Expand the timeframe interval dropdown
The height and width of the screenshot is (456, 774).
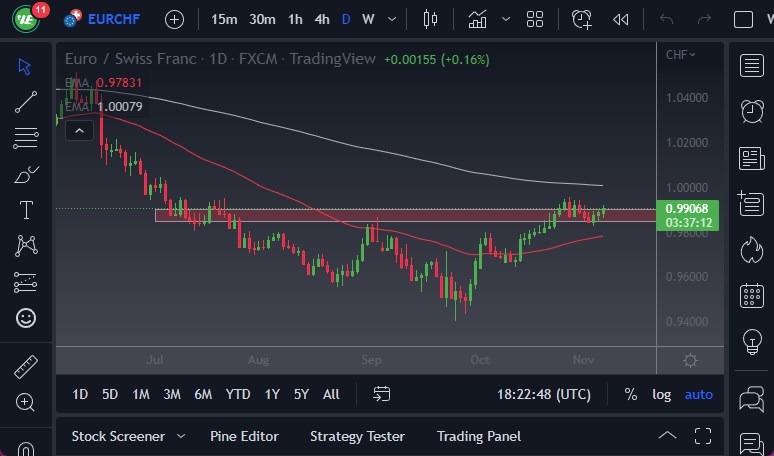click(392, 19)
